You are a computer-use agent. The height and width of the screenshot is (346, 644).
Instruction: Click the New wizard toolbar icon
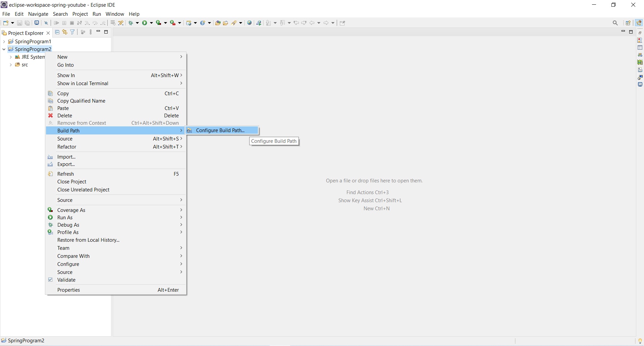point(6,23)
